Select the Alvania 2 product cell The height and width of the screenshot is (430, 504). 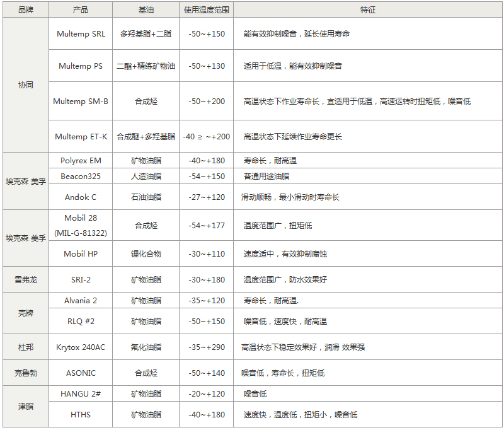(x=81, y=300)
